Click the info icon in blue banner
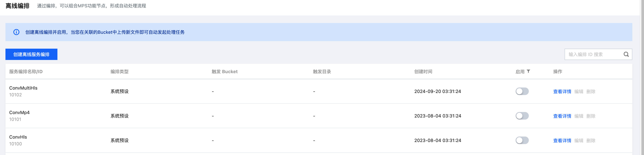 tap(16, 32)
